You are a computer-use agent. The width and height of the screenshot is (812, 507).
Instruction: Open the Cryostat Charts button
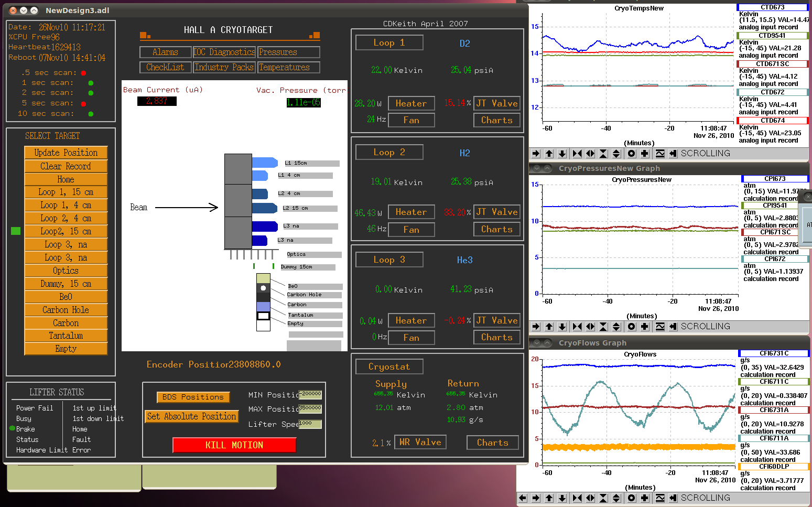(x=493, y=443)
